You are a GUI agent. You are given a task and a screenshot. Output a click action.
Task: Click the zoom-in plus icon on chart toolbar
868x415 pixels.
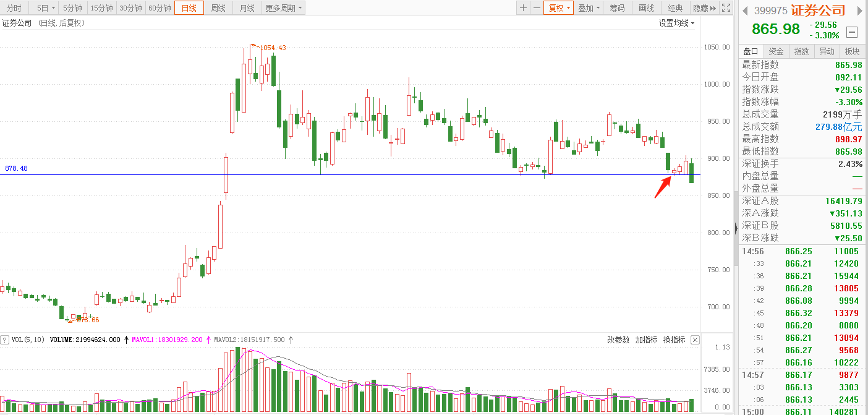[523, 8]
